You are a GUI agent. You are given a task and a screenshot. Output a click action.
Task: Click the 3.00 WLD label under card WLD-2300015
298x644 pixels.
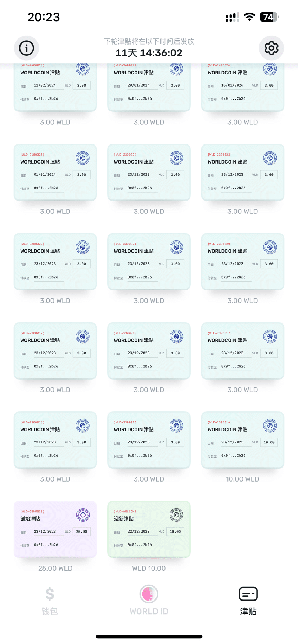149,479
